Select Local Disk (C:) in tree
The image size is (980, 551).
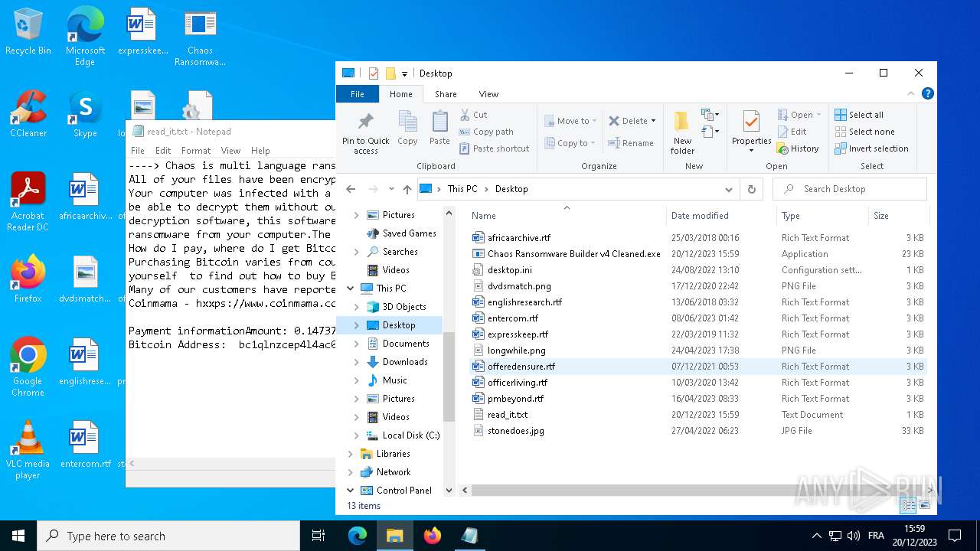[x=411, y=435]
